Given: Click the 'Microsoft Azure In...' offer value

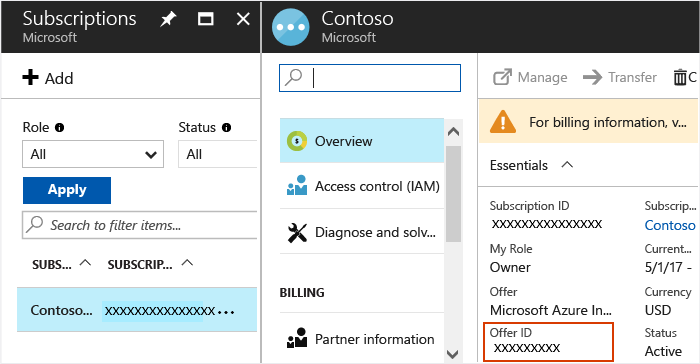Looking at the screenshot, I should coord(551,310).
